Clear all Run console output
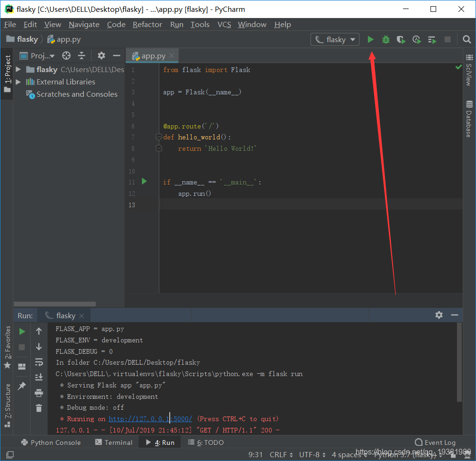 (39, 408)
